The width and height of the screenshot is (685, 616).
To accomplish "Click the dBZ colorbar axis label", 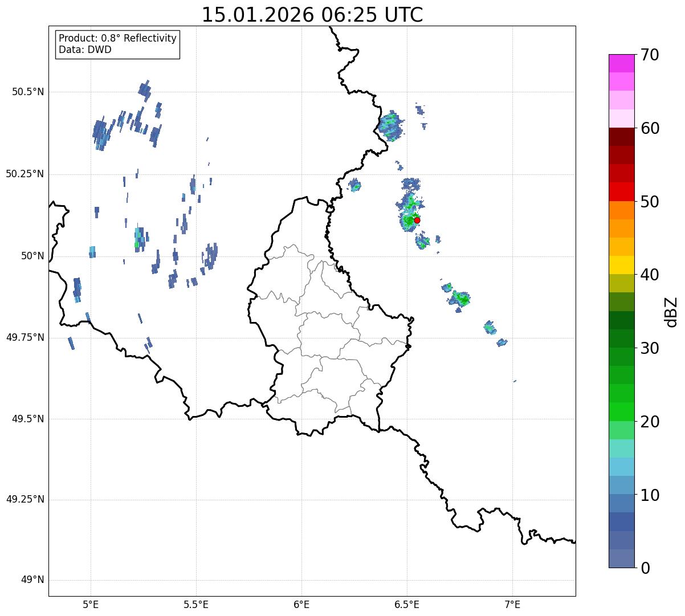I will pos(671,312).
